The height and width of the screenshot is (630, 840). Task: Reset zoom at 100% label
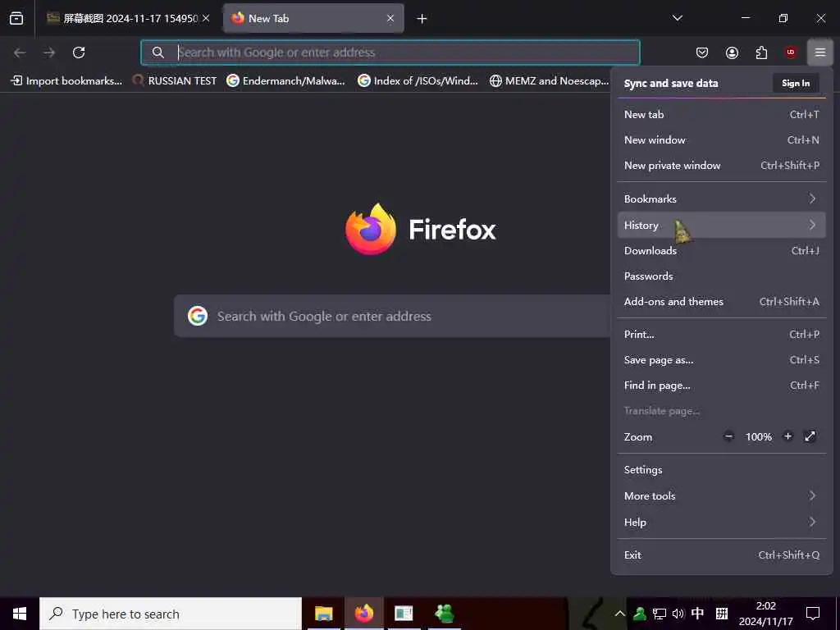(759, 437)
